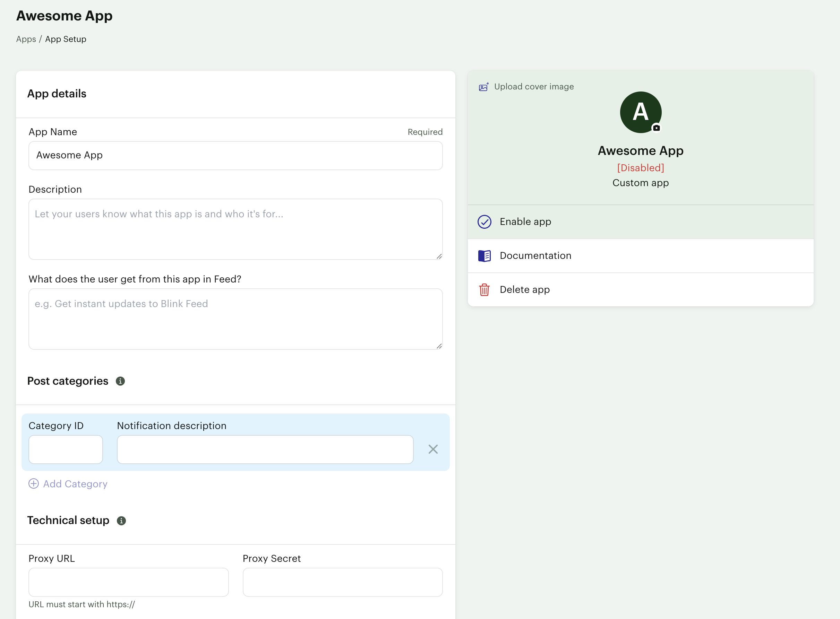Click the Documentation book icon

coord(484,256)
